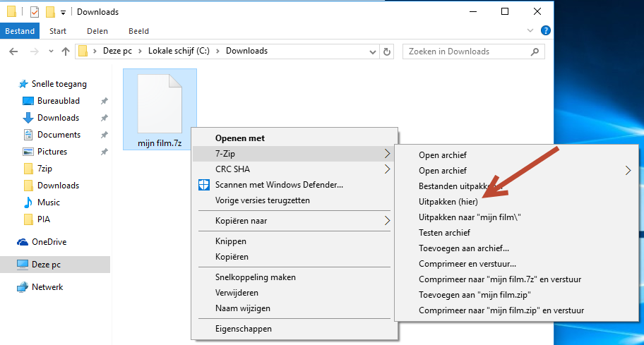Viewport: 644px width, 345px height.
Task: Open the quick access toolbar customize arrow
Action: tap(64, 13)
